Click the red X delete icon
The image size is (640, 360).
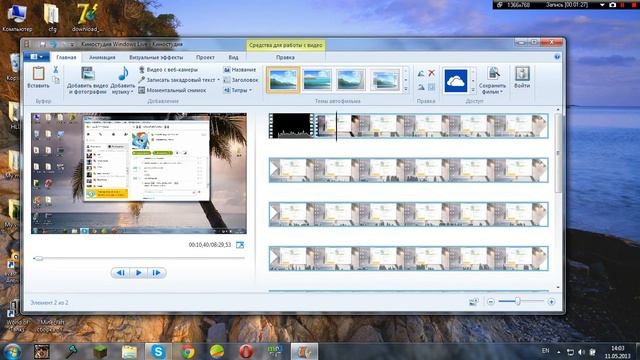pyautogui.click(x=431, y=73)
